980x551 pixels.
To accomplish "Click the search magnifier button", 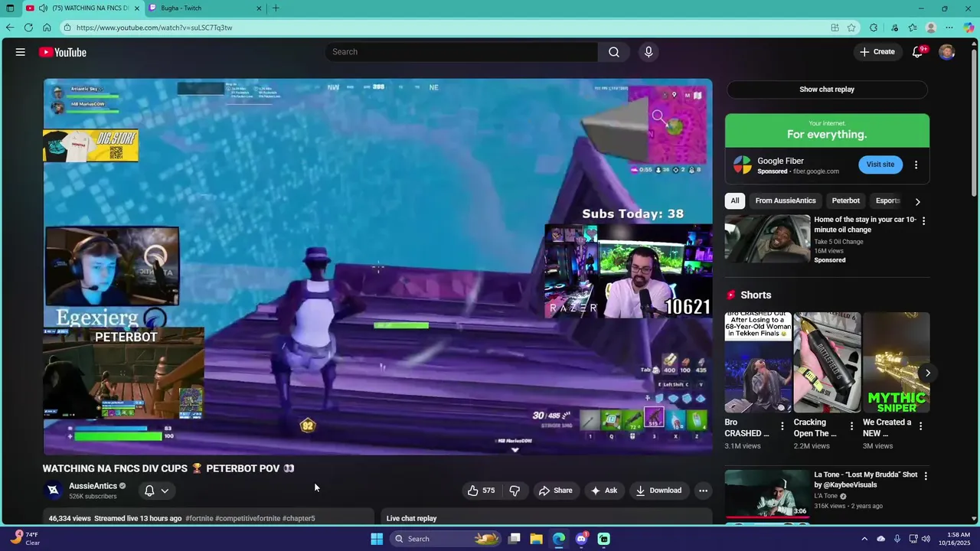I will 614,52.
